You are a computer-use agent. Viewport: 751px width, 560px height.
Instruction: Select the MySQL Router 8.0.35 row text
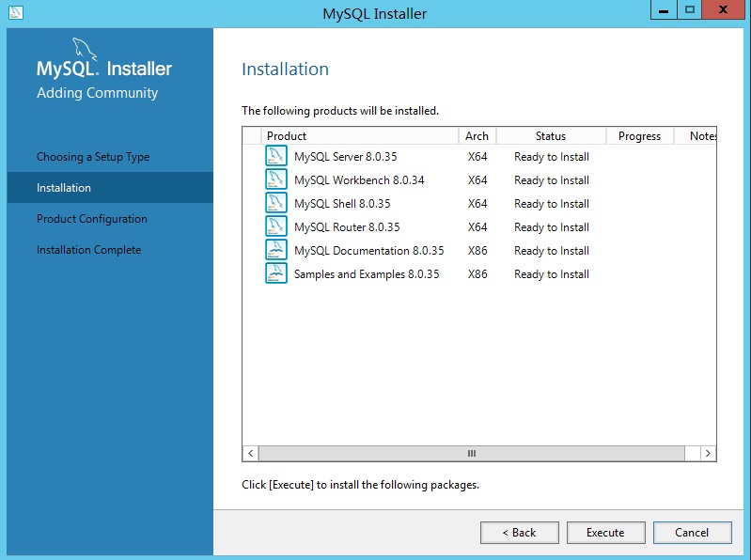point(347,226)
